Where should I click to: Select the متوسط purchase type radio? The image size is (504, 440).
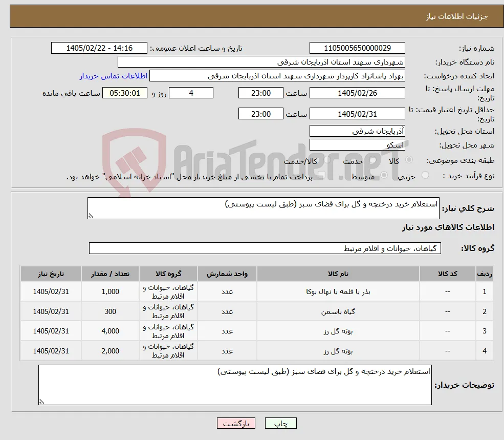[x=384, y=175]
